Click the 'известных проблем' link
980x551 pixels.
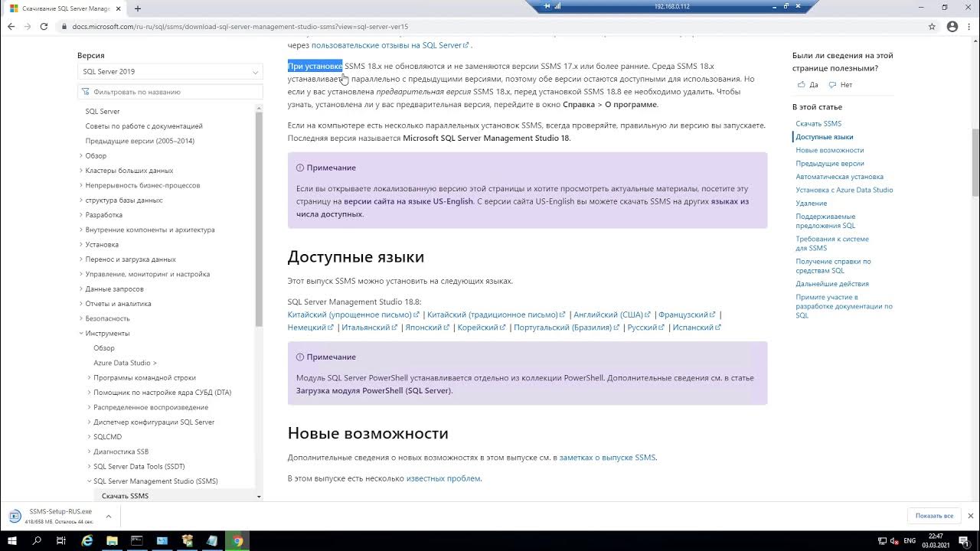click(443, 478)
